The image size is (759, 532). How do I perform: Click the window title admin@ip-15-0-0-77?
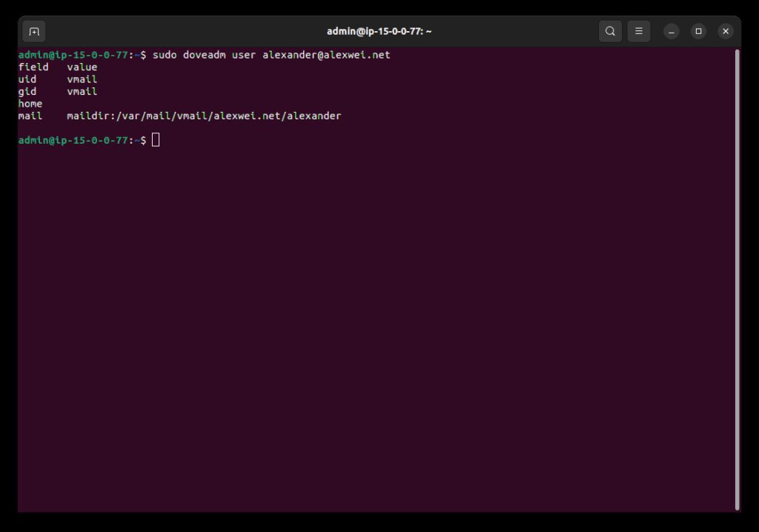(x=379, y=31)
